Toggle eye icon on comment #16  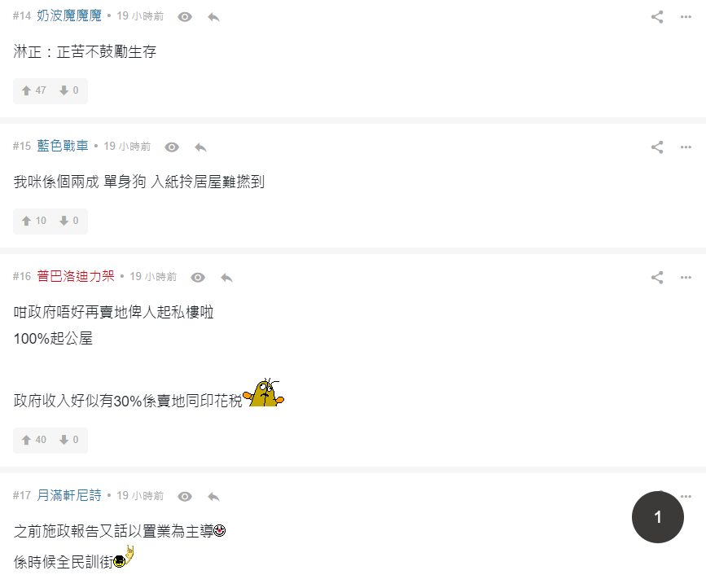(198, 278)
